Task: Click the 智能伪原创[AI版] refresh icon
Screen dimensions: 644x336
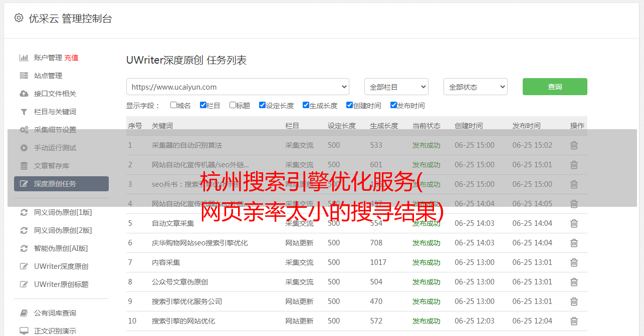Action: (x=24, y=248)
